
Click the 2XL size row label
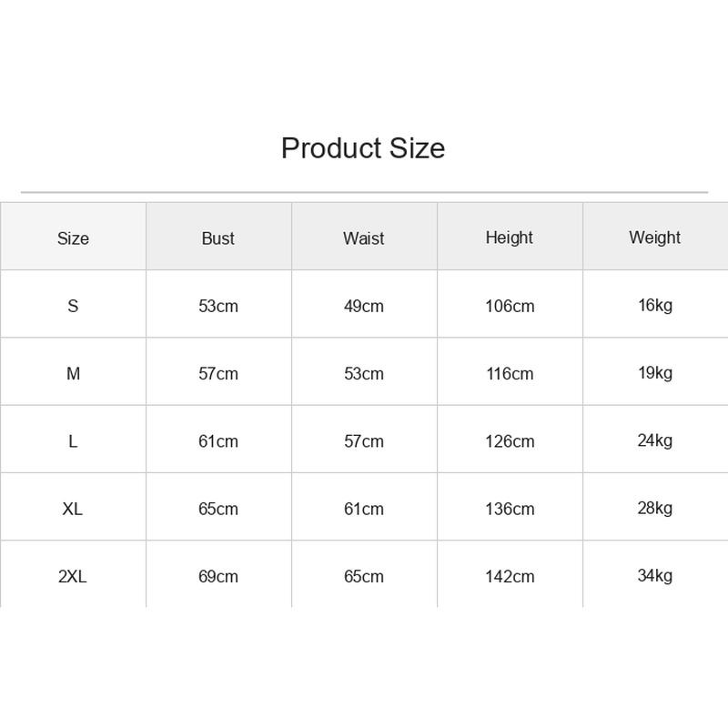[73, 576]
